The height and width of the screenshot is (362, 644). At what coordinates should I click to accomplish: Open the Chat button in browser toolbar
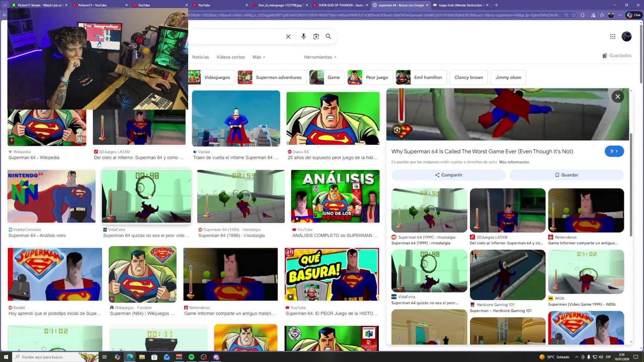tap(633, 15)
